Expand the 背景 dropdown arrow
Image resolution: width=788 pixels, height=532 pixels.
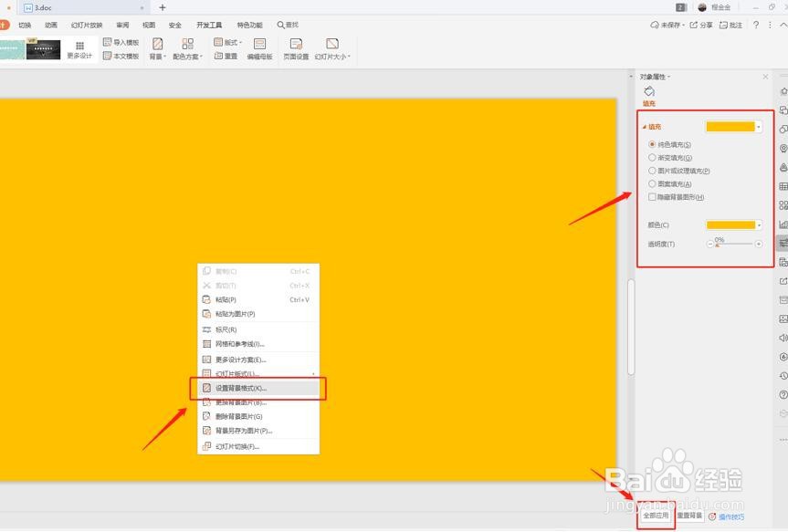pyautogui.click(x=164, y=57)
